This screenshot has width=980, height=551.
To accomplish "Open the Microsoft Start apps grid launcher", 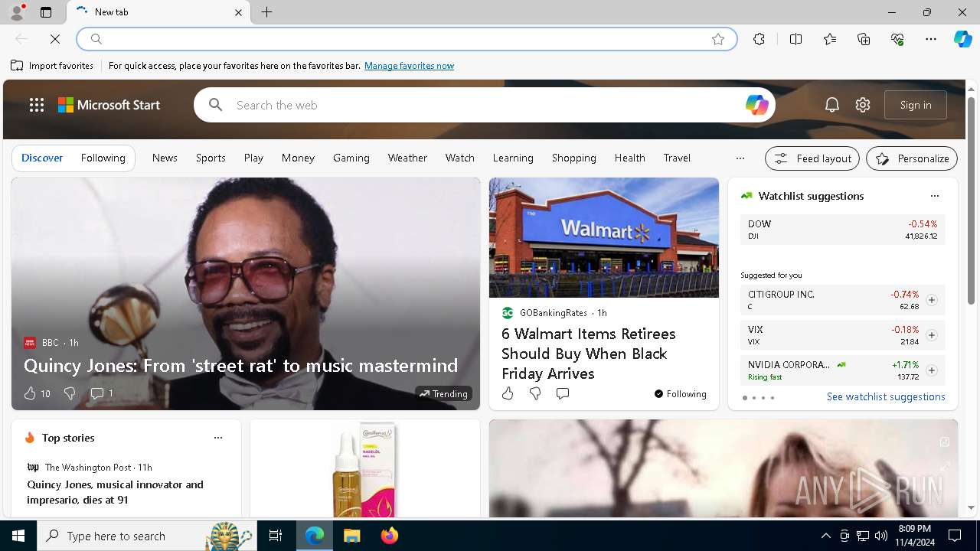I will [x=37, y=105].
